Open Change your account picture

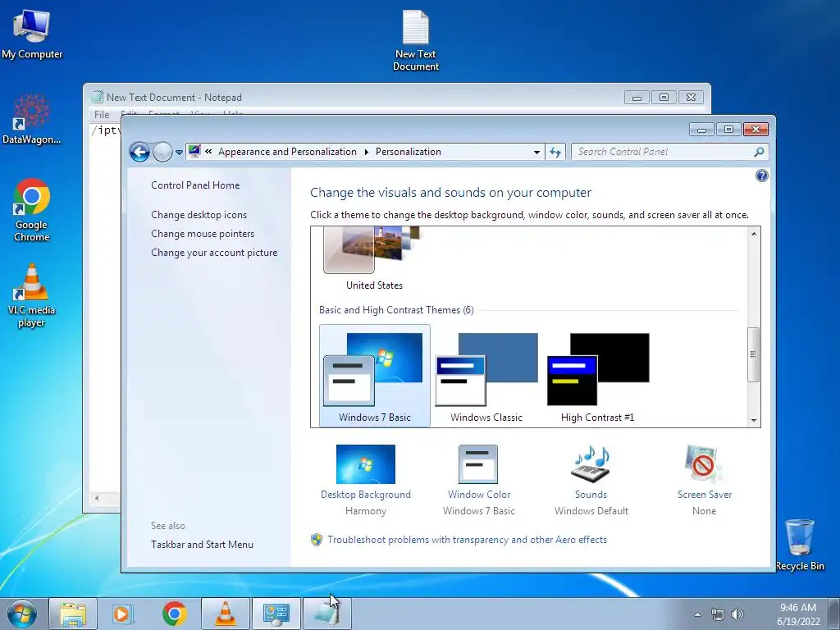pos(214,253)
